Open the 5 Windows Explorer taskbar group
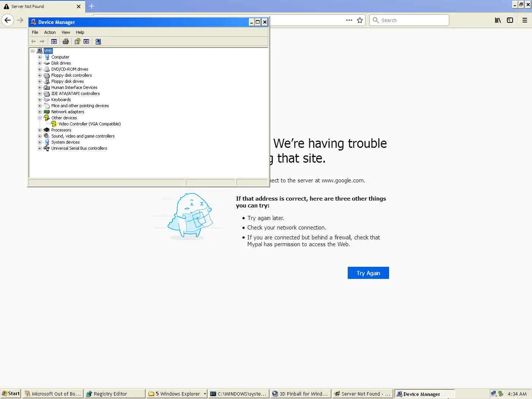This screenshot has height=399, width=532. (177, 394)
